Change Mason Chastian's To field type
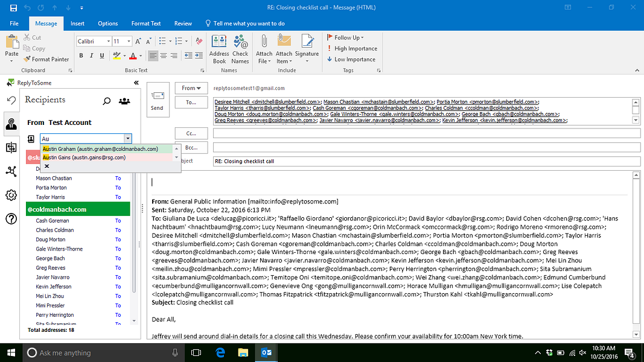Image resolution: width=644 pixels, height=362 pixels. (118, 179)
